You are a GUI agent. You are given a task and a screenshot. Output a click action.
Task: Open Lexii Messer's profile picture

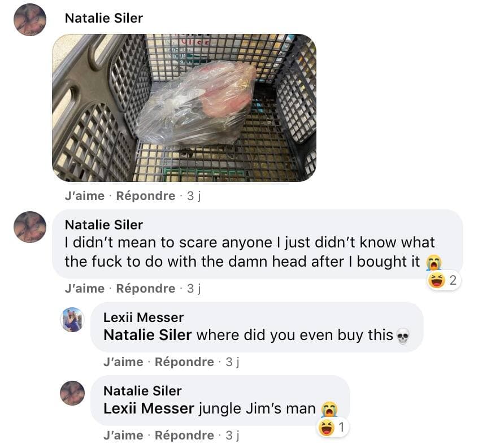pyautogui.click(x=73, y=320)
